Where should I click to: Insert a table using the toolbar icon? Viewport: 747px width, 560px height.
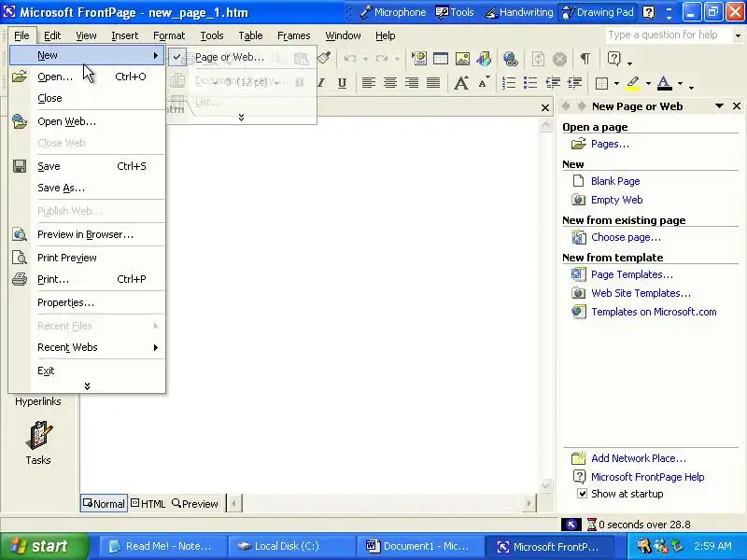pos(440,59)
